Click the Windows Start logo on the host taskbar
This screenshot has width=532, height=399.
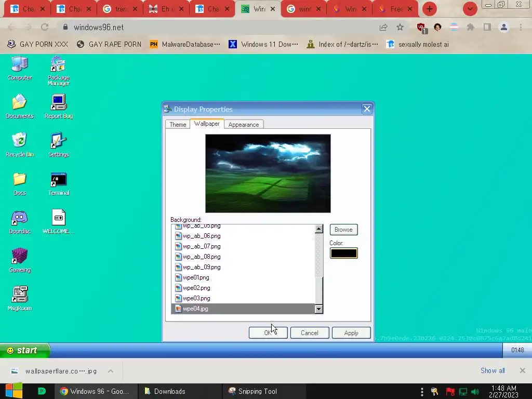(14, 391)
